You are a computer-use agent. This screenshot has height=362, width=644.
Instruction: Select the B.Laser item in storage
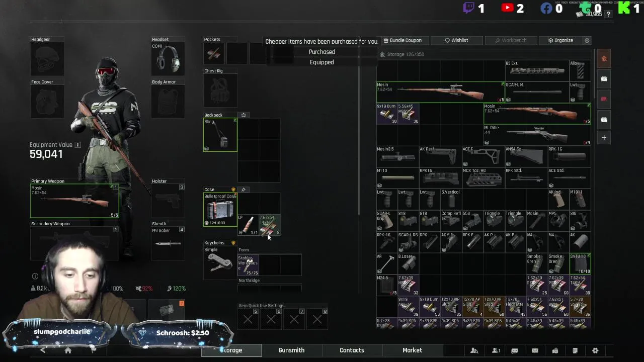[x=408, y=263]
